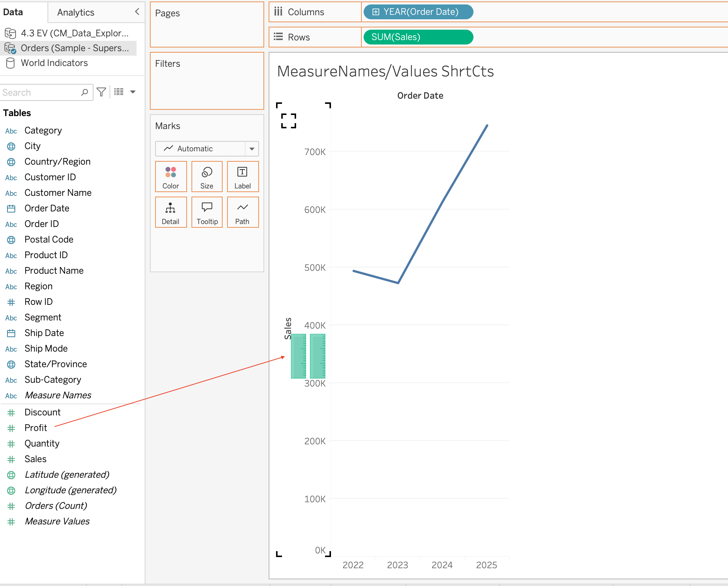
Task: Switch to the Analytics tab
Action: click(76, 12)
